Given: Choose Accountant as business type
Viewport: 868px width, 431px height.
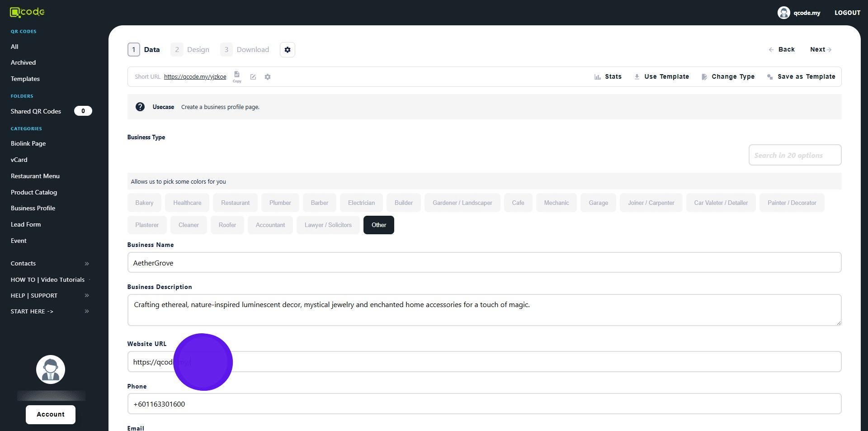Looking at the screenshot, I should pos(270,225).
